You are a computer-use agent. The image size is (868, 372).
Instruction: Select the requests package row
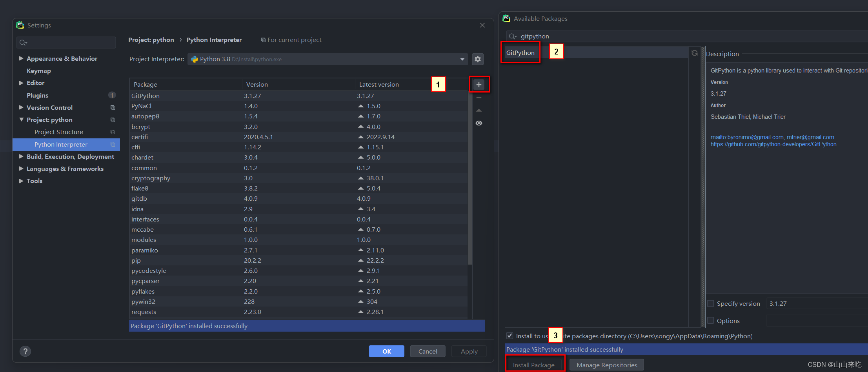click(x=298, y=312)
